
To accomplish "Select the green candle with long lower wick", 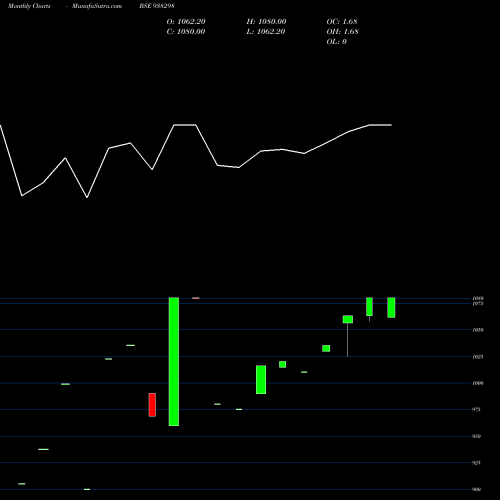I will click(348, 336).
